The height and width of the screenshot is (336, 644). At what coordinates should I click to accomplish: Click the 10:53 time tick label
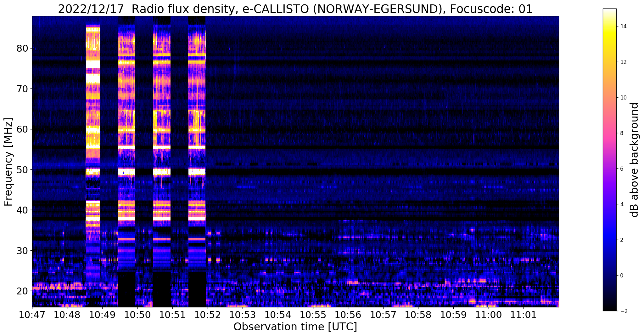coord(243,314)
